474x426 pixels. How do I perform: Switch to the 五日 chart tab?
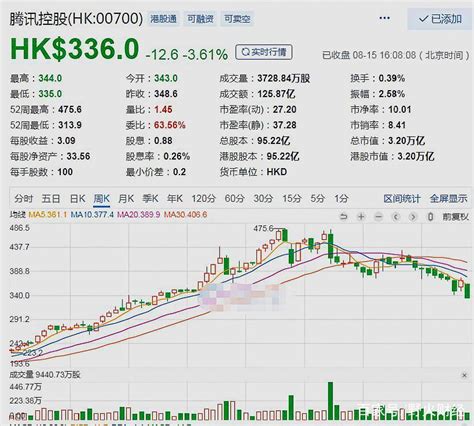51,199
